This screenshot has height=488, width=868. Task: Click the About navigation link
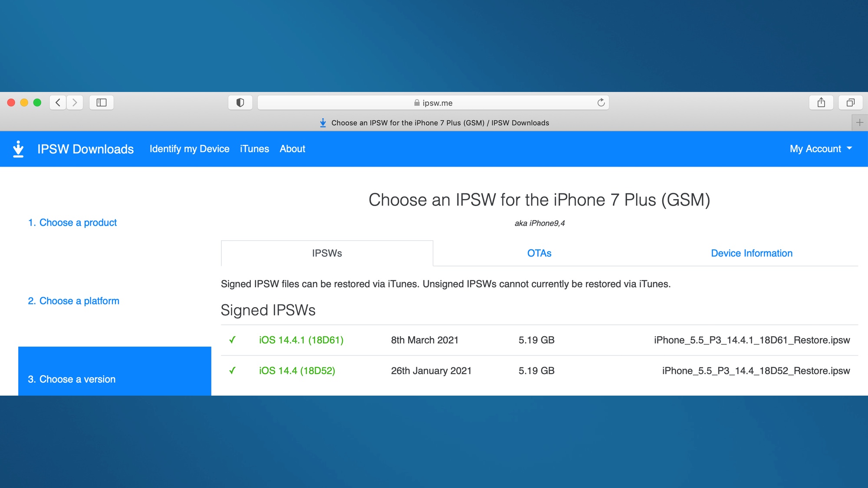[292, 149]
